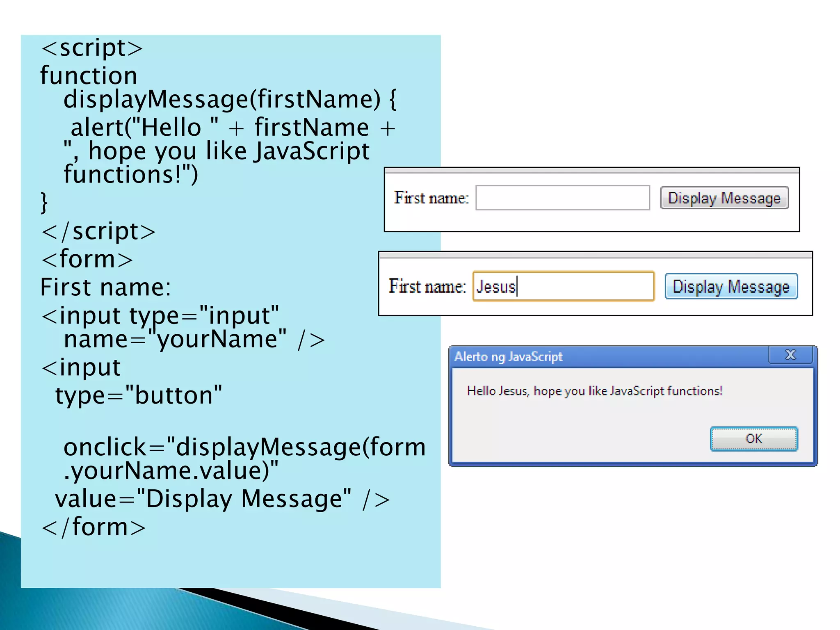Click the function keyword in code
The width and height of the screenshot is (840, 630).
click(89, 76)
